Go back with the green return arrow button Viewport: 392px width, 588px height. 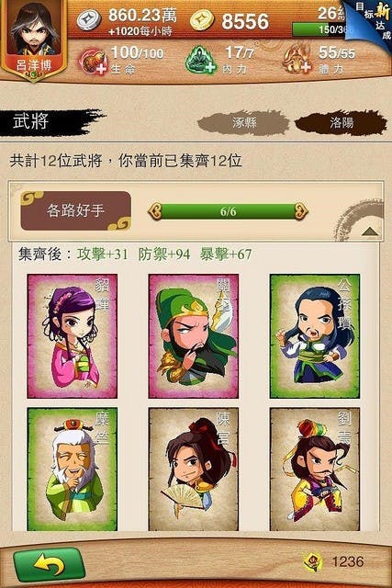(49, 566)
